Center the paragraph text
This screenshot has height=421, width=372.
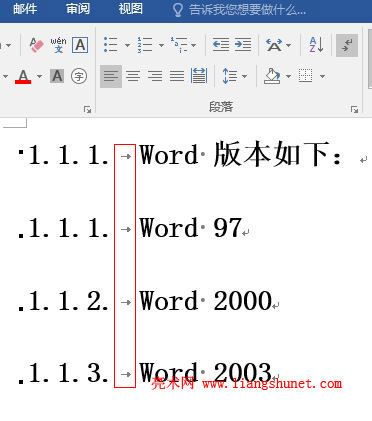133,76
